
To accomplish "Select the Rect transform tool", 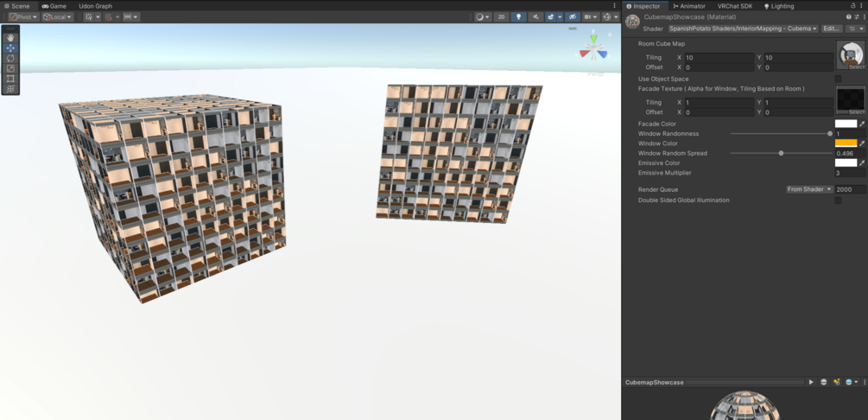I will coord(10,78).
